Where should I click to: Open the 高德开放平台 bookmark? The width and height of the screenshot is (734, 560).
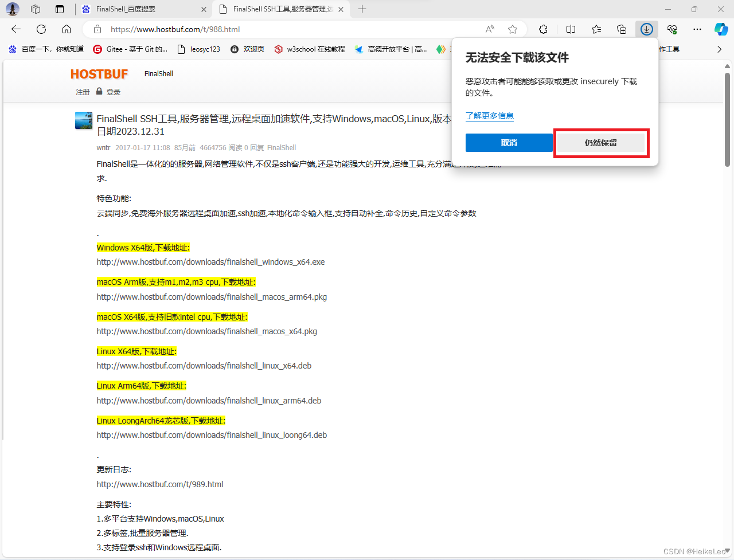click(391, 49)
